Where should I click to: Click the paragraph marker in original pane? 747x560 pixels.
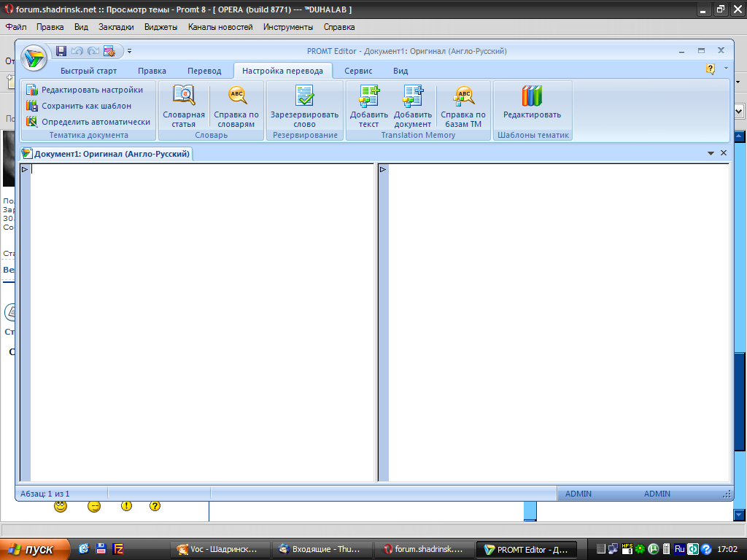tap(25, 169)
